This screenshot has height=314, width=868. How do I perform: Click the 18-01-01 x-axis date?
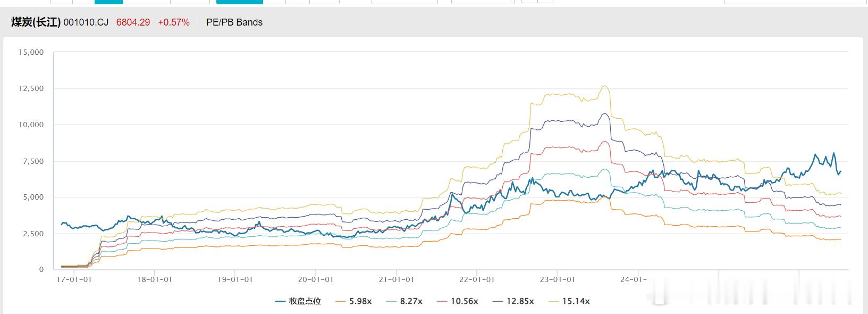point(155,279)
